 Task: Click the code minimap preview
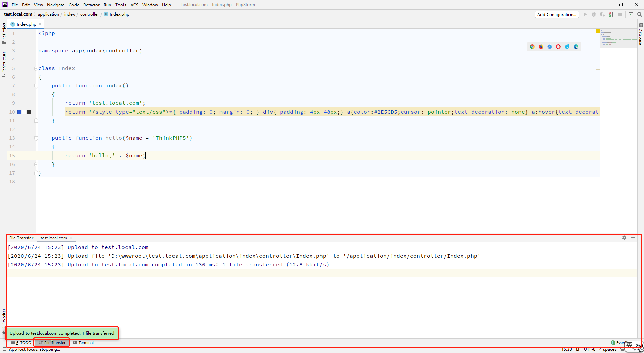pyautogui.click(x=618, y=38)
